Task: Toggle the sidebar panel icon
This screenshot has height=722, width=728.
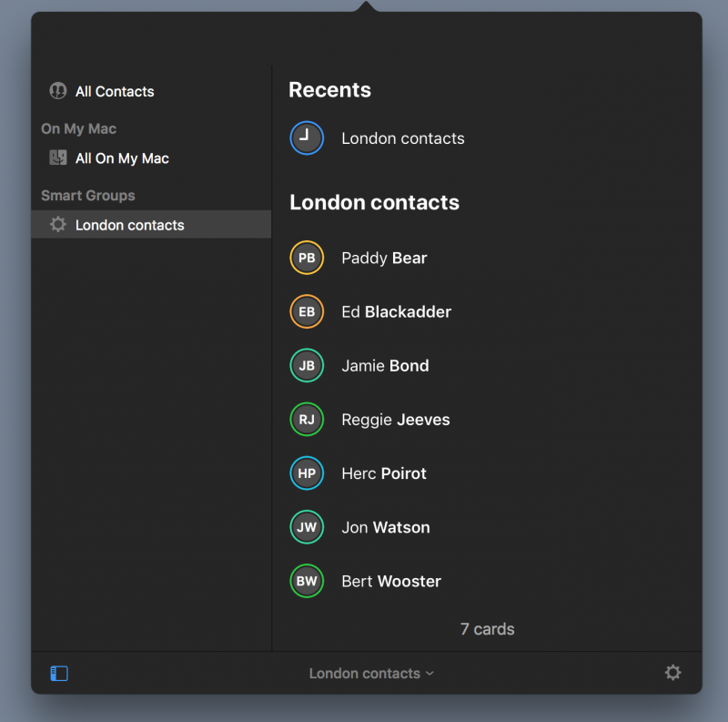Action: point(59,673)
